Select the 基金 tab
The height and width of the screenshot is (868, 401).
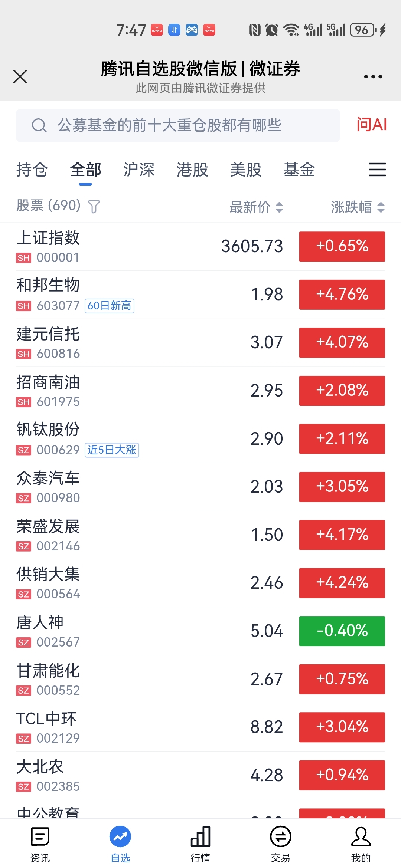(x=299, y=170)
